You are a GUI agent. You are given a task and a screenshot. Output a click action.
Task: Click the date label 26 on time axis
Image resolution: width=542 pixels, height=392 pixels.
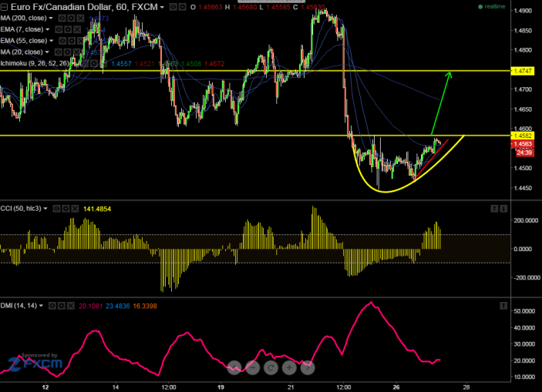[396, 387]
